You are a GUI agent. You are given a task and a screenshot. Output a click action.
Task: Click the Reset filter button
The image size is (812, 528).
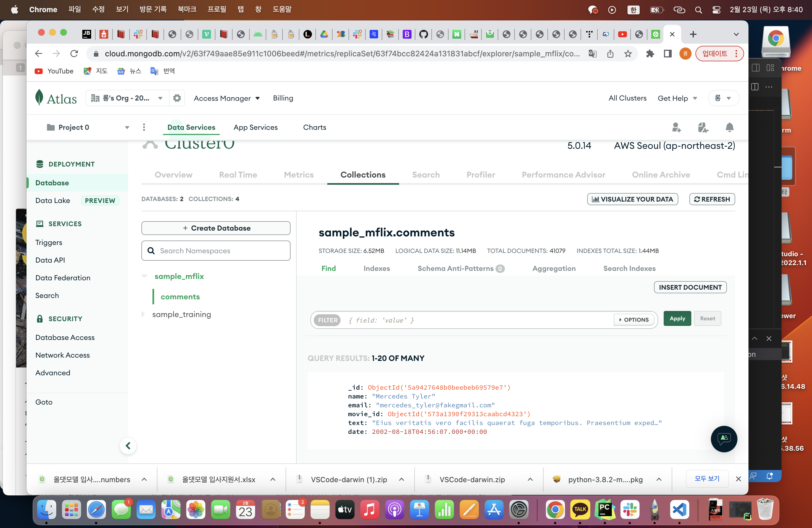click(707, 318)
